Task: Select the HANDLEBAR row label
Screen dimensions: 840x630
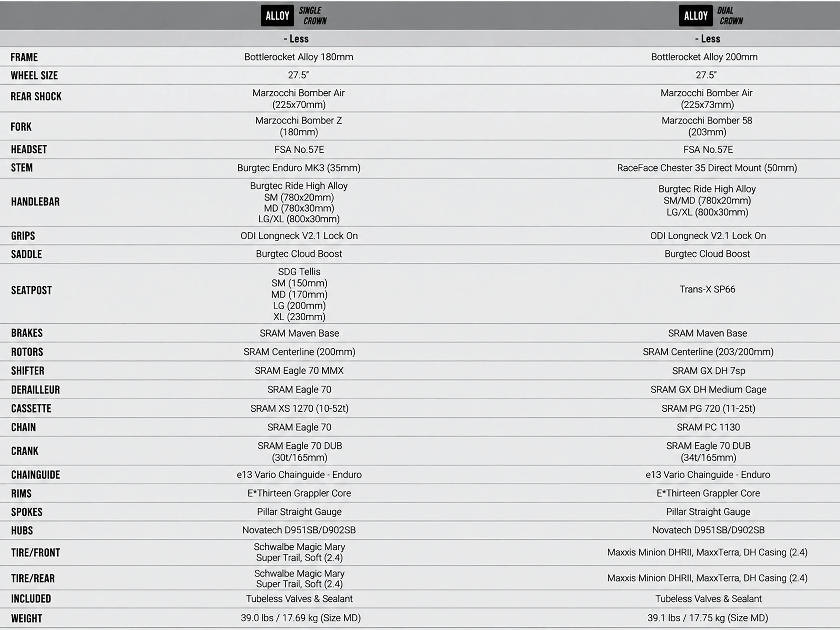Action: pyautogui.click(x=35, y=202)
